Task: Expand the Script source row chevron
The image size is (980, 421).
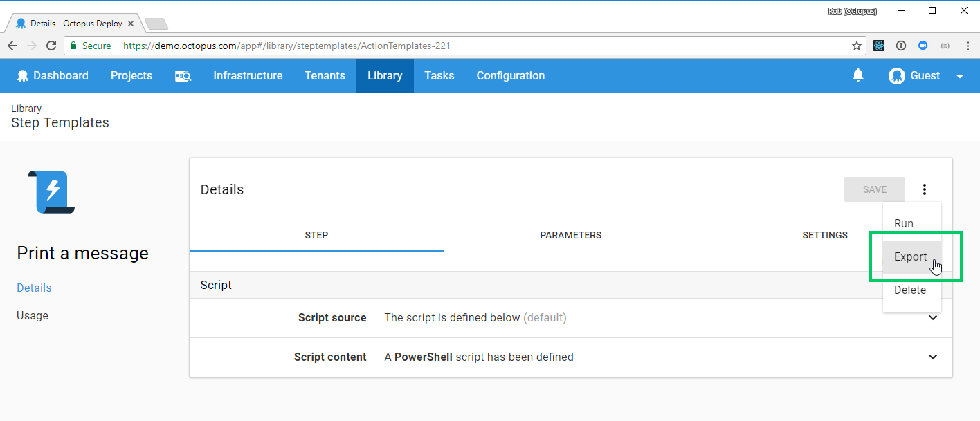Action: [x=933, y=318]
